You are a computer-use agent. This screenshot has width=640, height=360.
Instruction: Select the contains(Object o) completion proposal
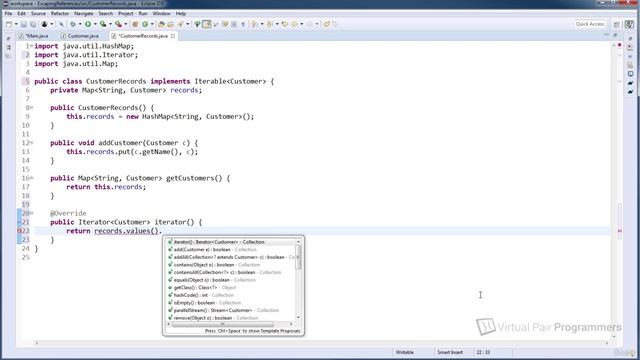[x=231, y=265]
